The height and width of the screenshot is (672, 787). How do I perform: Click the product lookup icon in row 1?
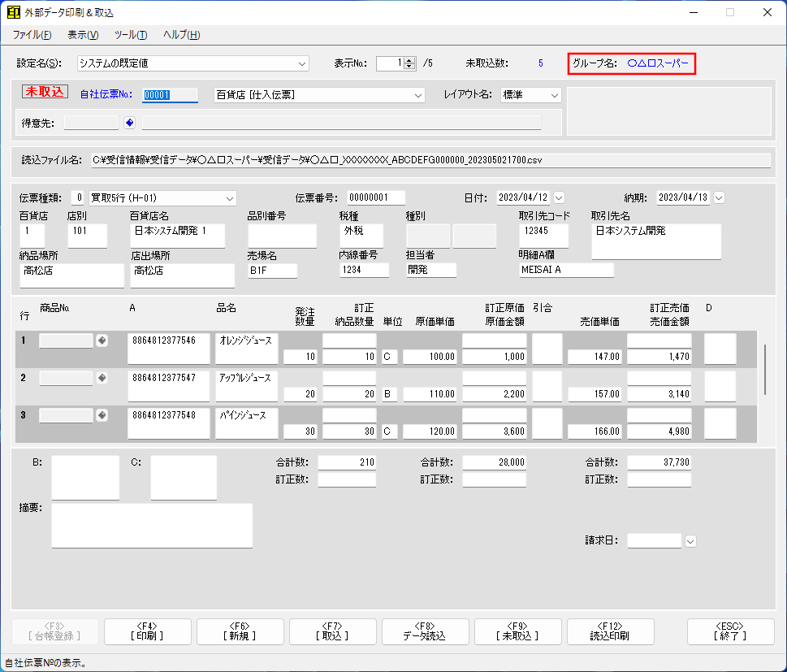click(x=102, y=340)
